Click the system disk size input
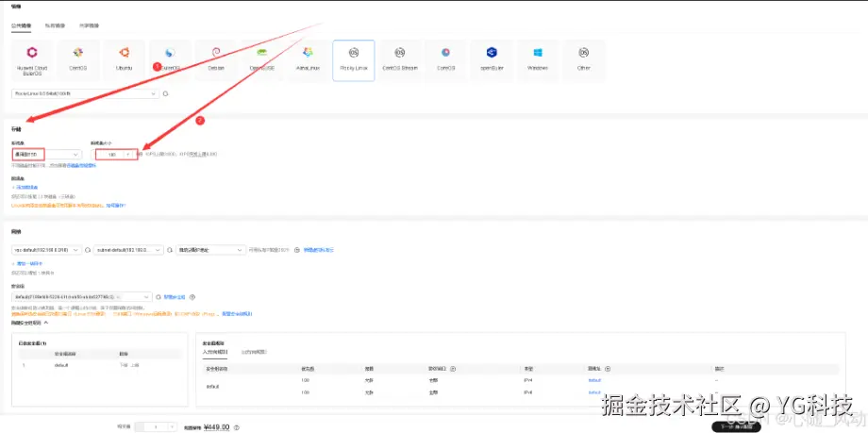Screen dimensions: 868x433 110,155
